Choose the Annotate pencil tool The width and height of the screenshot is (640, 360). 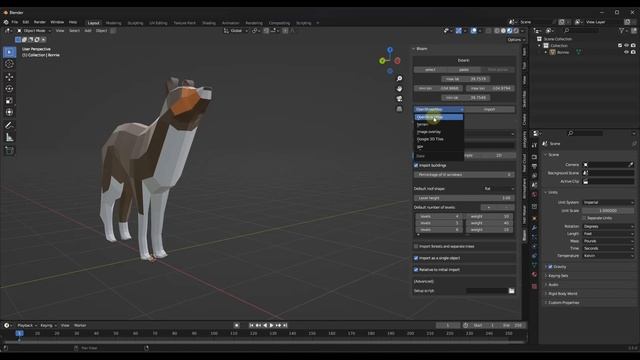9,125
